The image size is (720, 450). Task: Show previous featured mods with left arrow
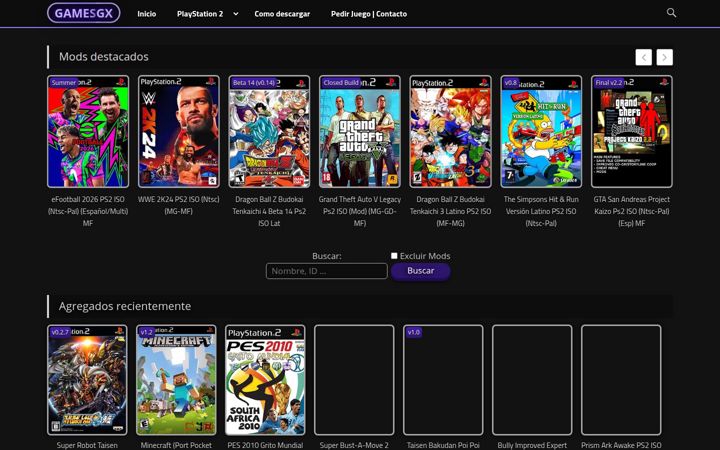coord(643,57)
